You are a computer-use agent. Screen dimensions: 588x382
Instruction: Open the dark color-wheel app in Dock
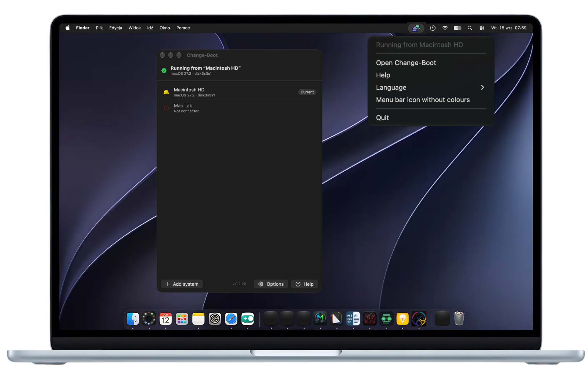pyautogui.click(x=149, y=319)
